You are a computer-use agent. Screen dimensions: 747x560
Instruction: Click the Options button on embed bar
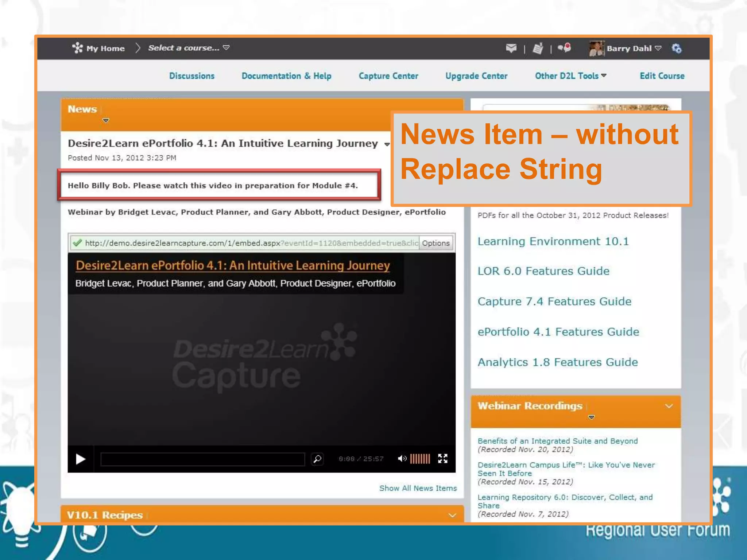pyautogui.click(x=436, y=243)
